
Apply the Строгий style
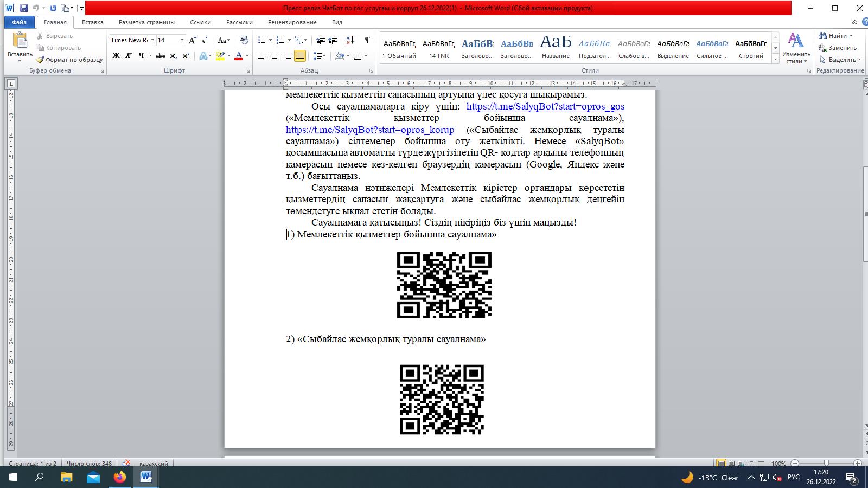[x=751, y=49]
